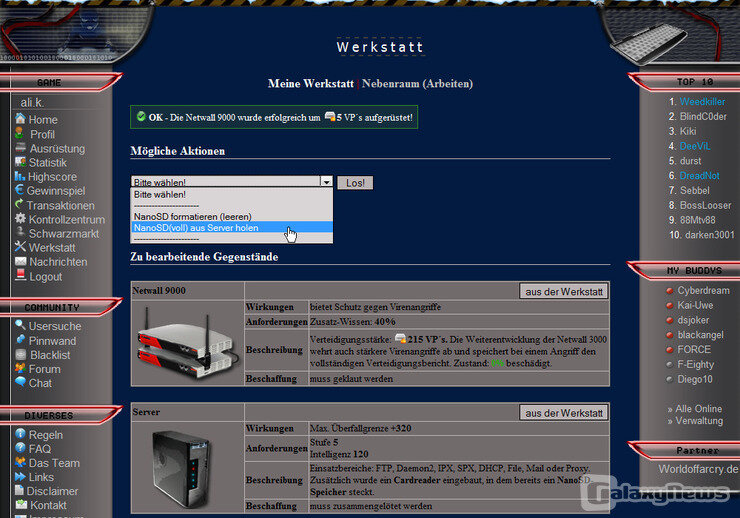Open the Bitte wählen dropdown arrow
The height and width of the screenshot is (518, 740).
click(327, 182)
